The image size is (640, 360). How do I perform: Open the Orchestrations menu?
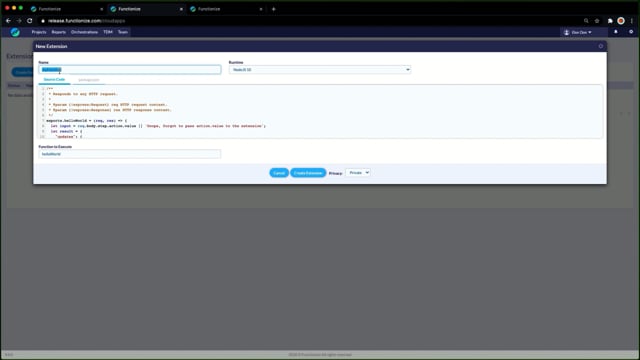click(84, 32)
